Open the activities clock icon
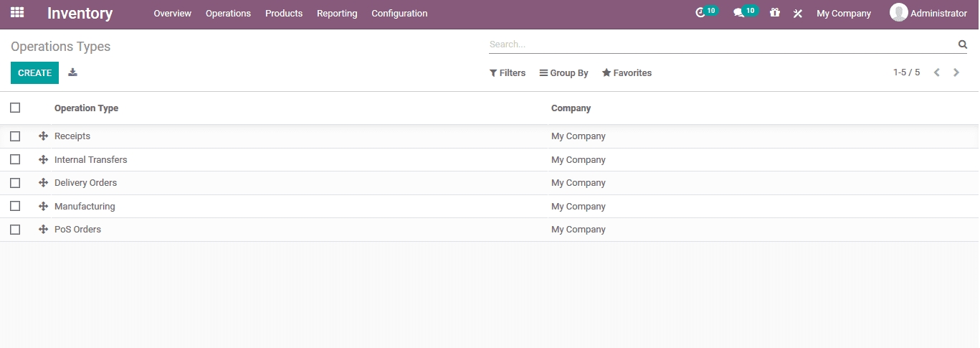 (x=701, y=13)
